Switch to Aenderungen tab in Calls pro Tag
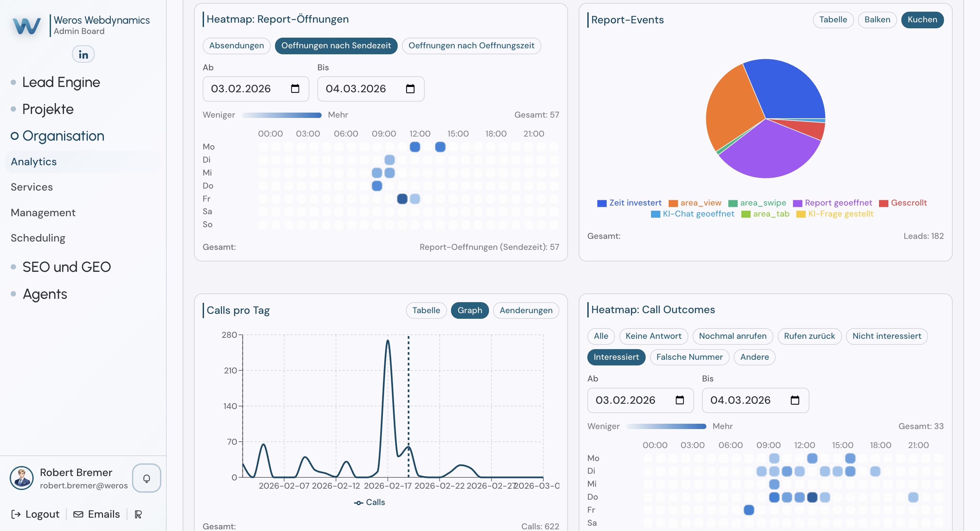 [x=526, y=310]
